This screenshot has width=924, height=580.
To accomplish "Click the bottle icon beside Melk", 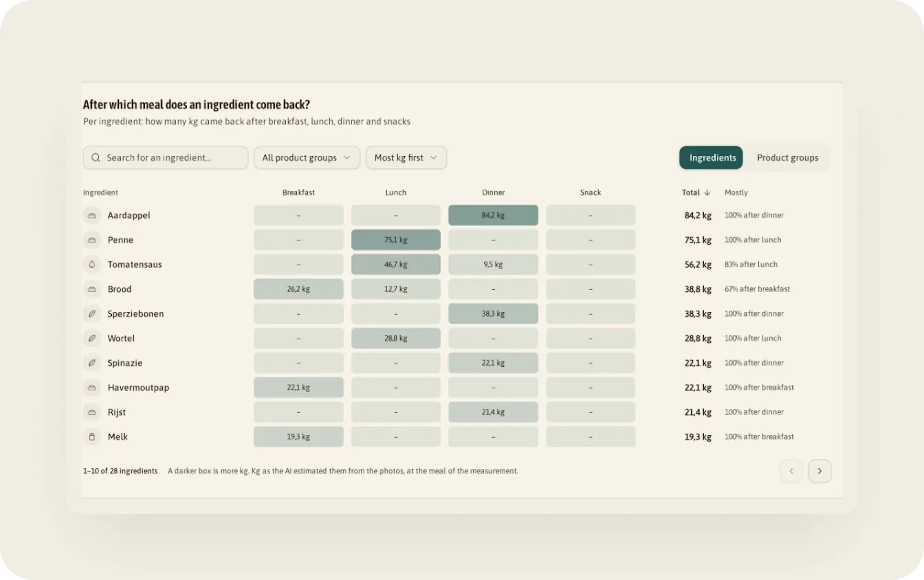I will tap(92, 437).
